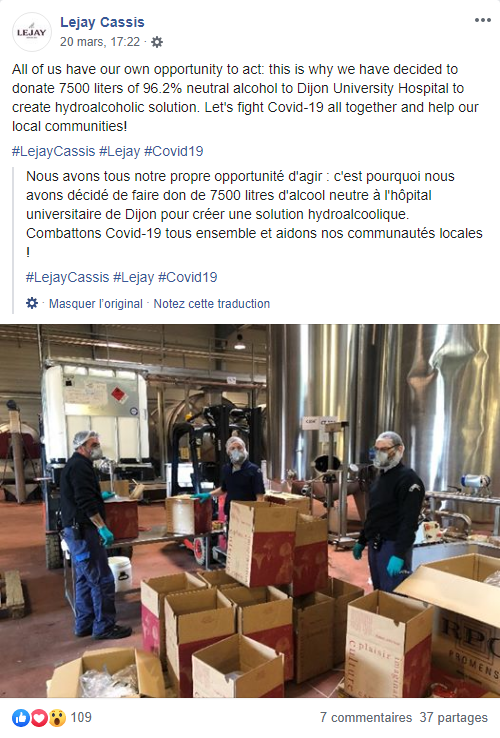Click the red heart reaction icon
The image size is (500, 738).
click(39, 718)
